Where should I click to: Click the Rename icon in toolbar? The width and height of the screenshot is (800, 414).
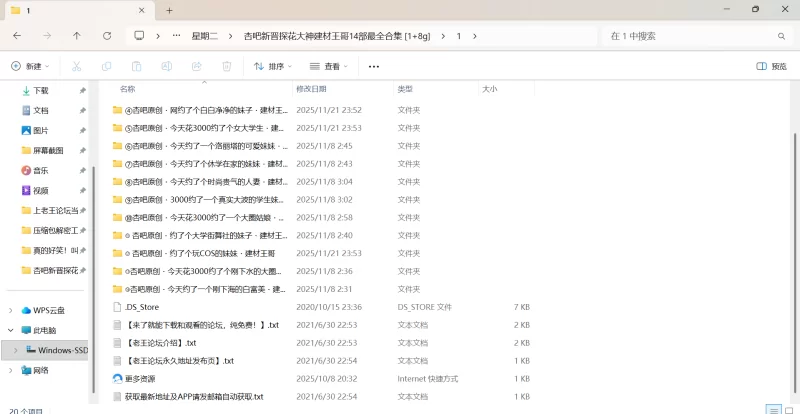[166, 67]
